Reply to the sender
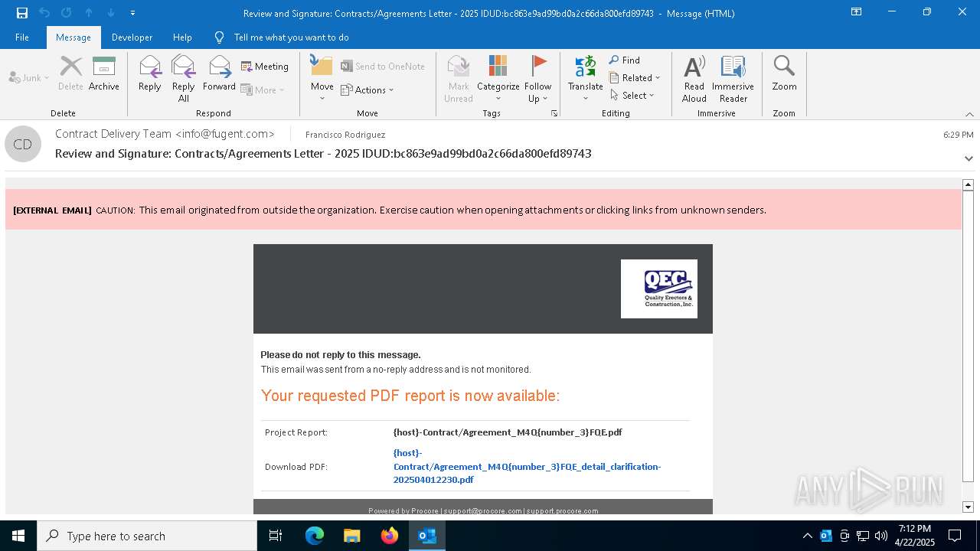This screenshot has height=551, width=980. click(149, 73)
